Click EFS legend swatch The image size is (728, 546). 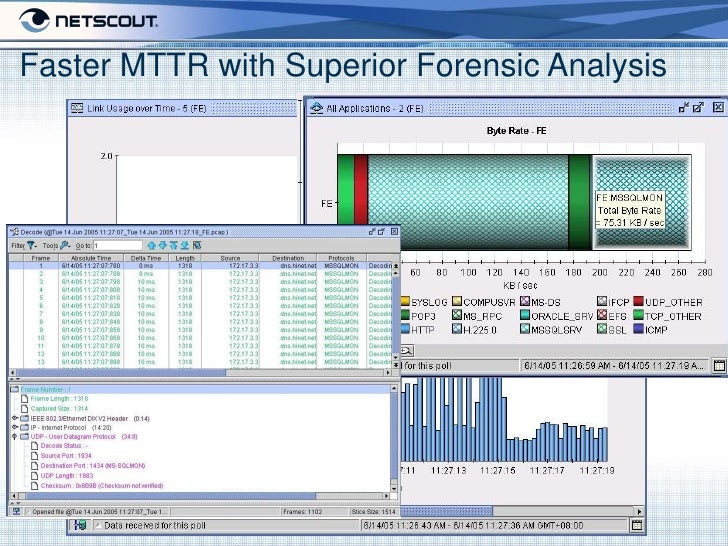point(602,315)
